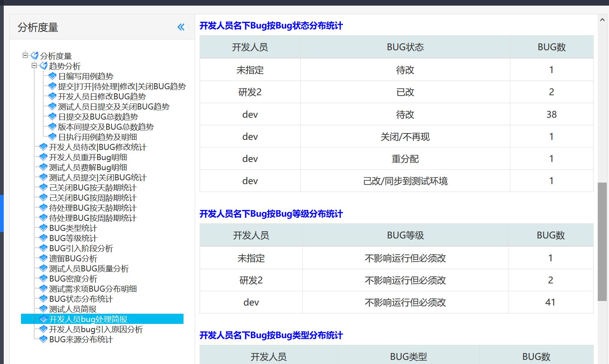Click the 趋势分析 folder icon

tap(43, 66)
